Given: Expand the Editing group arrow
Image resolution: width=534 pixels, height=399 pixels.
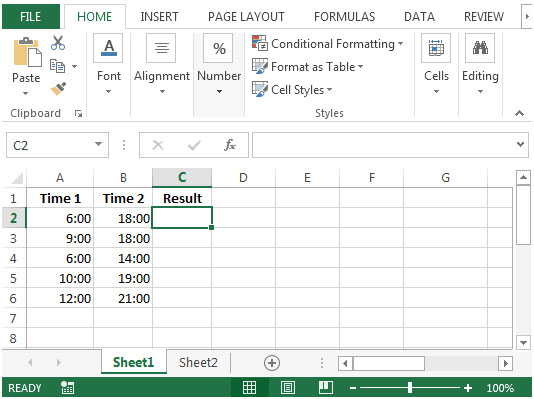Looking at the screenshot, I should coord(480,91).
